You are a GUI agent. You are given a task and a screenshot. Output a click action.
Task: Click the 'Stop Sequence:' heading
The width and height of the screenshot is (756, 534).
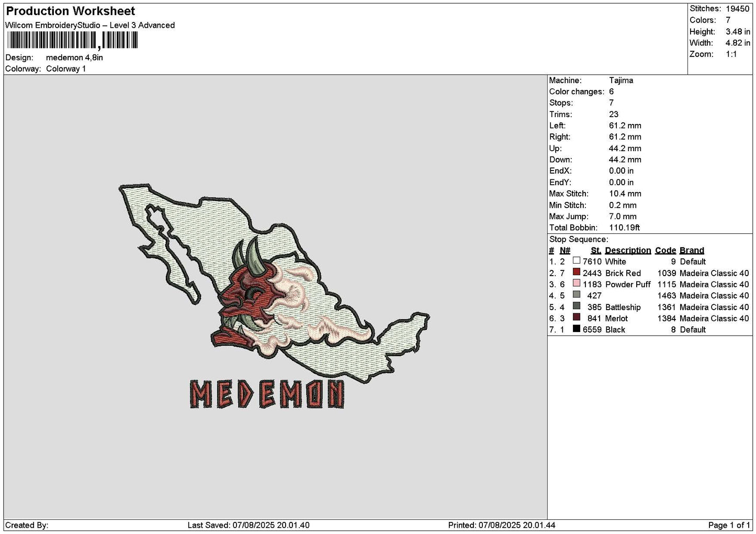click(579, 240)
